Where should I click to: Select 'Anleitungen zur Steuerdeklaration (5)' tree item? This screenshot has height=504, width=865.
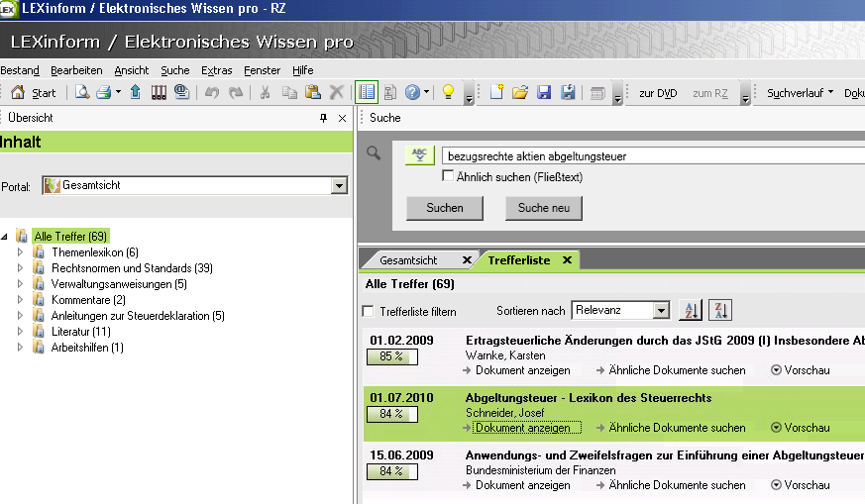[x=138, y=316]
